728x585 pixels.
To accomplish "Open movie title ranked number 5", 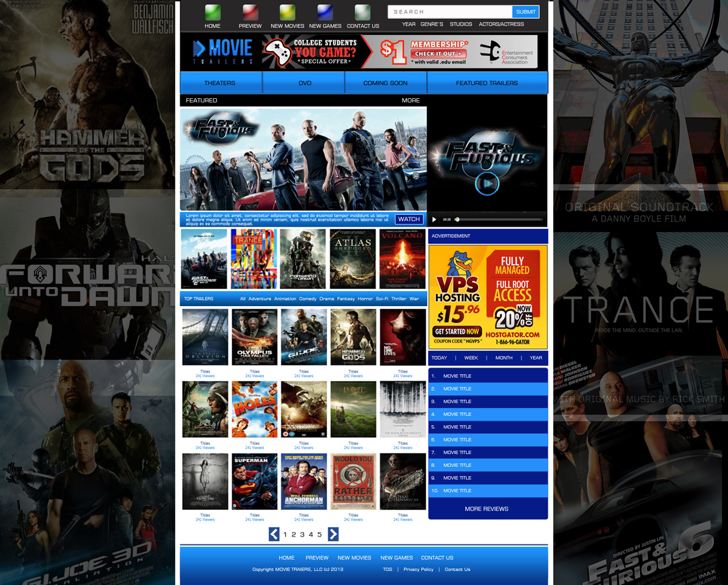I will click(488, 427).
